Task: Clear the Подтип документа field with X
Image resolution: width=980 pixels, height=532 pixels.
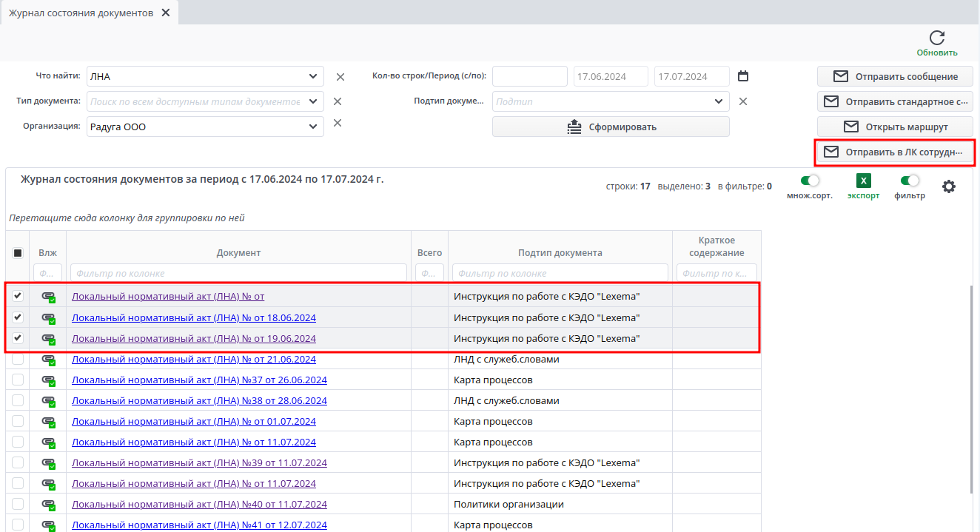Action: (743, 101)
